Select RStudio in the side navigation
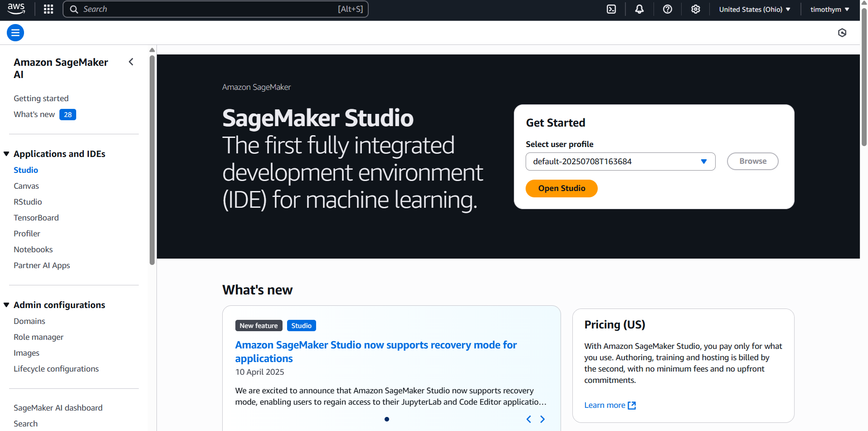868x431 pixels. point(28,202)
